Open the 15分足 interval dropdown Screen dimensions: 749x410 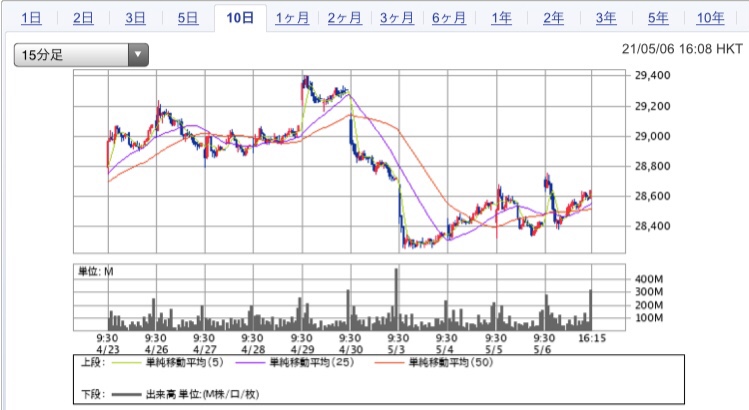tap(81, 55)
